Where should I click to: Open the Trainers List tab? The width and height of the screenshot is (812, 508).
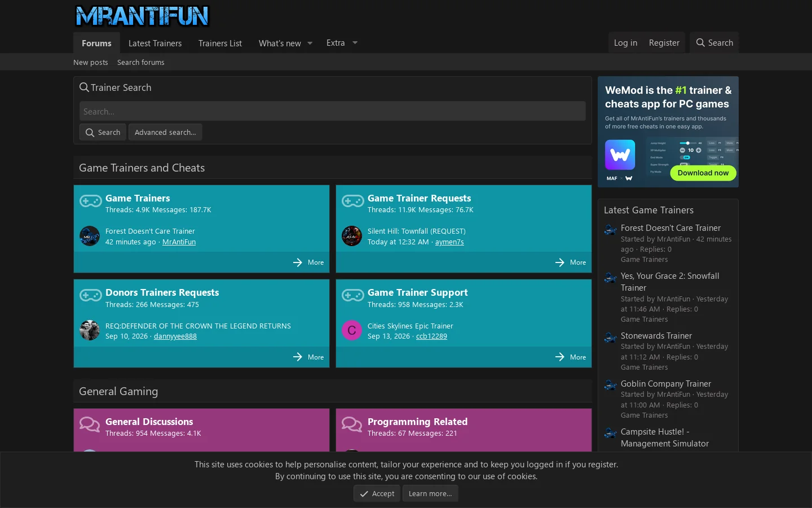pos(220,43)
